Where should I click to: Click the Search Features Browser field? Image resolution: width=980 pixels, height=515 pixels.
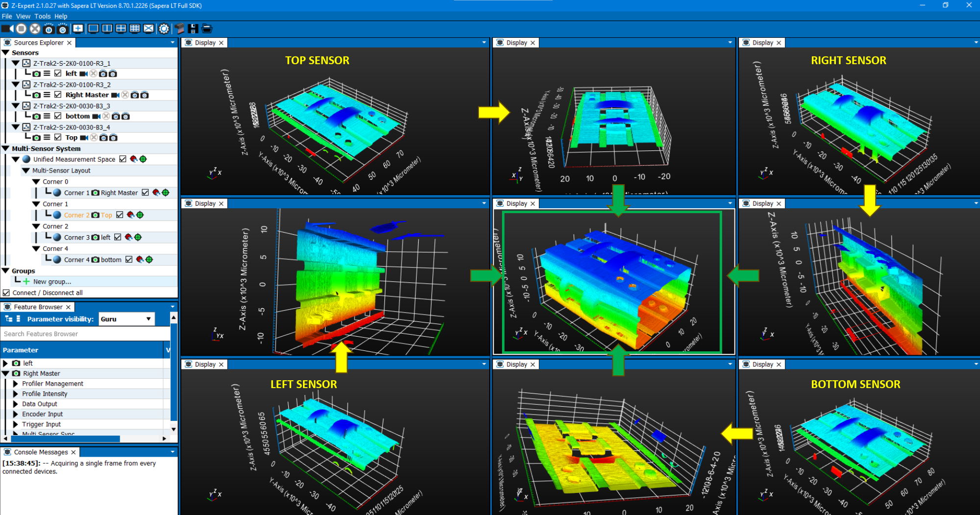(x=85, y=334)
